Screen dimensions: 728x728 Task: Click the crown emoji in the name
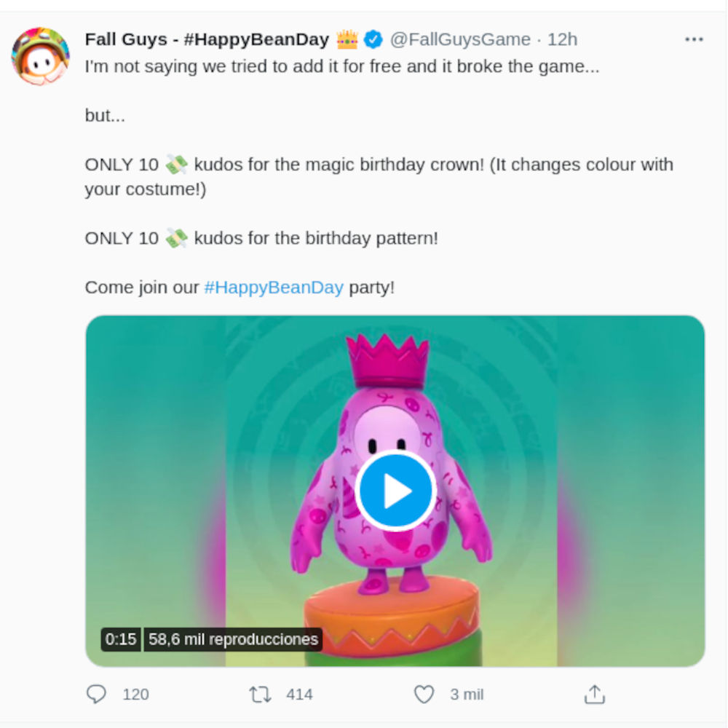[347, 39]
